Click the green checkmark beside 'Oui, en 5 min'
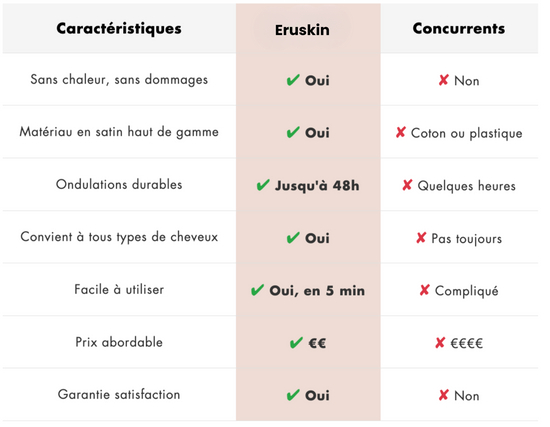Image resolution: width=550 pixels, height=427 pixels. click(257, 290)
